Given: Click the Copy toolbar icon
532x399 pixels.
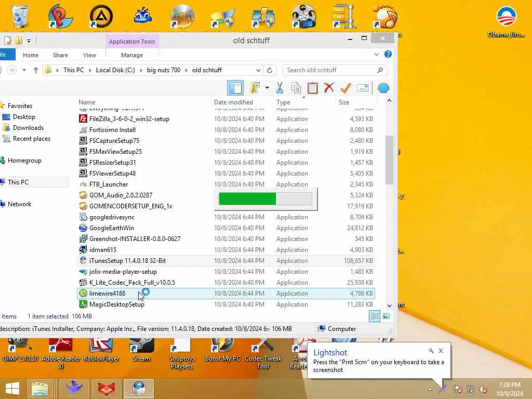Looking at the screenshot, I should pos(296,88).
